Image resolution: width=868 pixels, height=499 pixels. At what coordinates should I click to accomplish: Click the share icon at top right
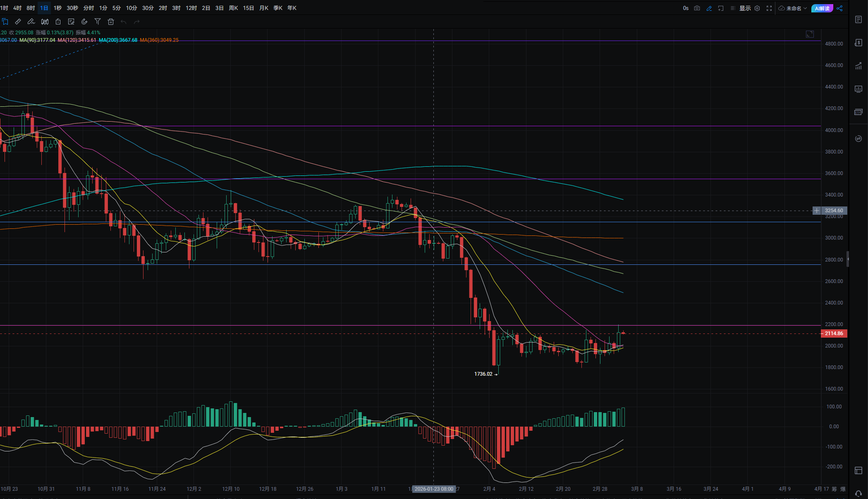[x=839, y=8]
